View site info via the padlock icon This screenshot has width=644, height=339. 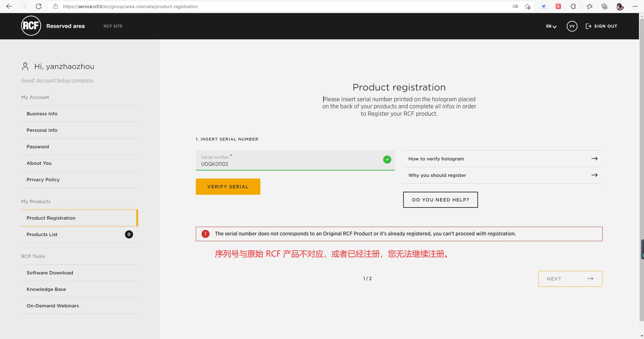pyautogui.click(x=55, y=6)
